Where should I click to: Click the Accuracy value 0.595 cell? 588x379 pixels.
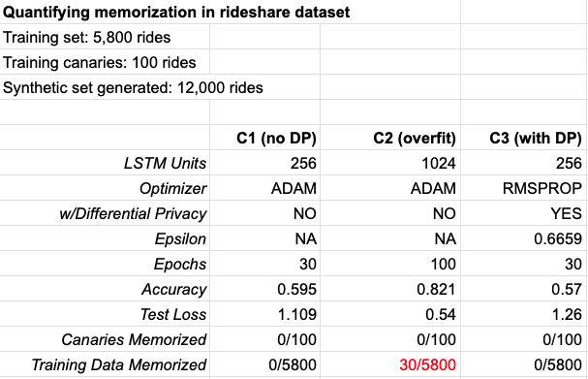pyautogui.click(x=264, y=289)
